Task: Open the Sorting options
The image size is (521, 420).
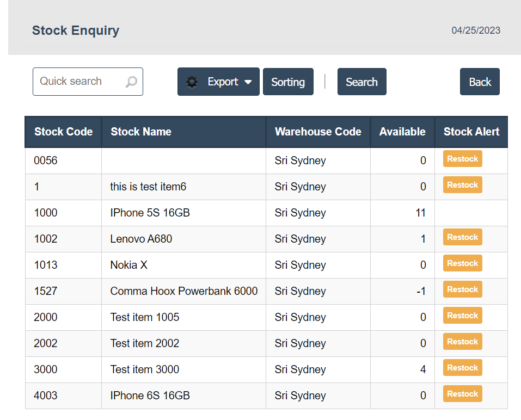Action: [x=288, y=82]
